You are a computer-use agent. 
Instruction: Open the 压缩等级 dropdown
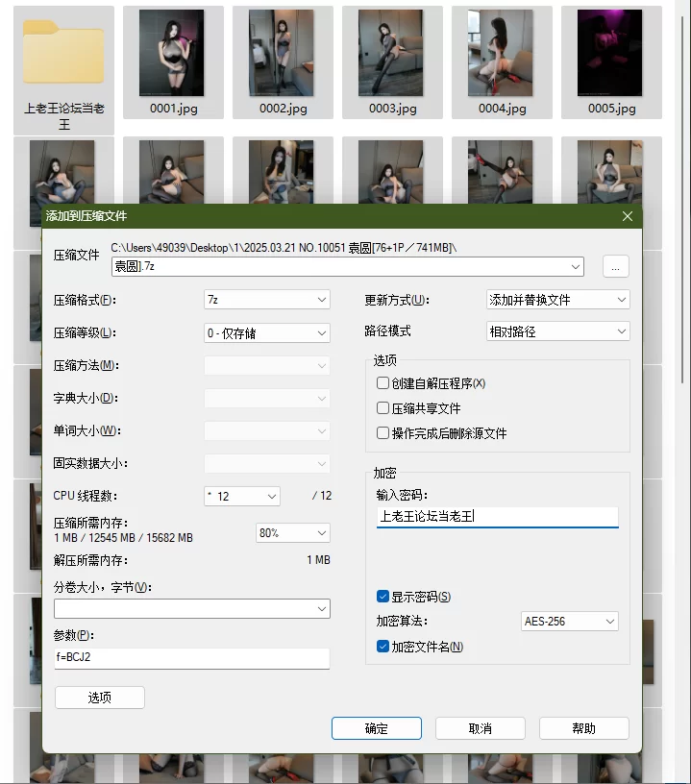click(x=267, y=333)
